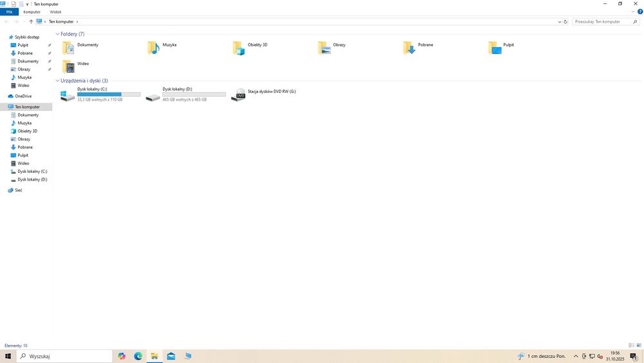Click the Dysk lokalny (D:) usage bar
Image resolution: width=644 pixels, height=363 pixels.
[x=194, y=94]
